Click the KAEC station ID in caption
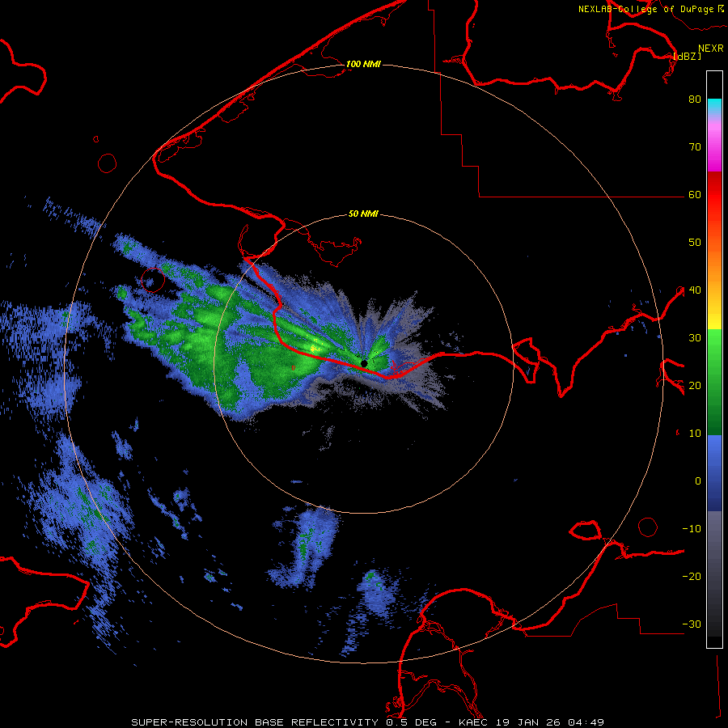 (475, 722)
